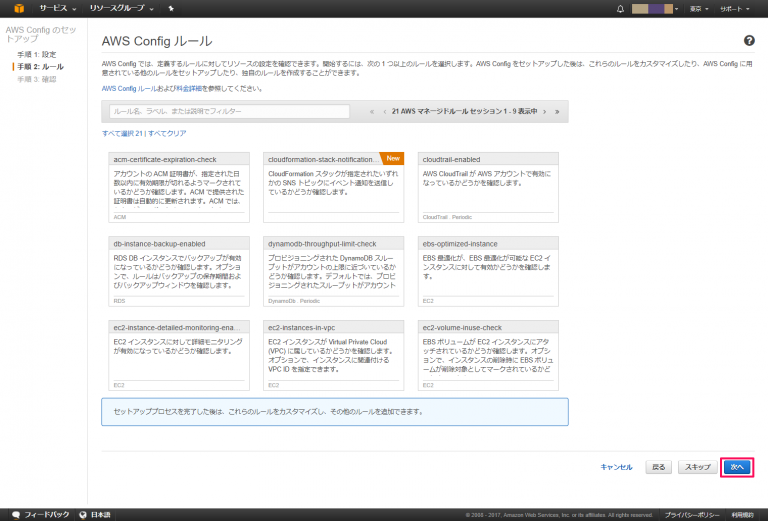Select cloudformation-stack-notification rule card
The height and width of the screenshot is (521, 768).
[334, 187]
